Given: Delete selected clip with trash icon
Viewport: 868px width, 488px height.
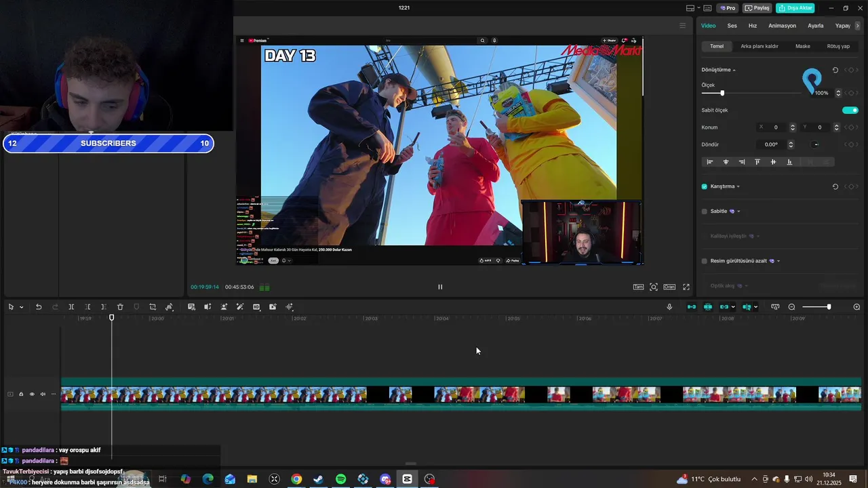Looking at the screenshot, I should (x=120, y=307).
